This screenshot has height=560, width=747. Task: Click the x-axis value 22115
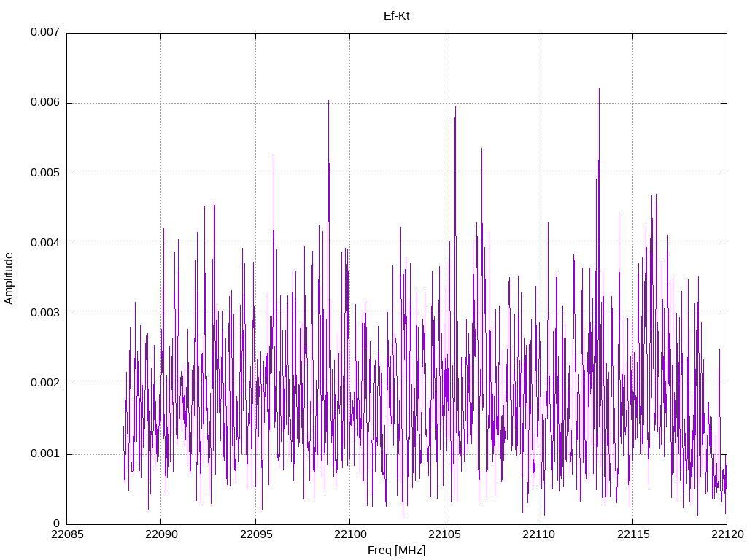point(633,534)
